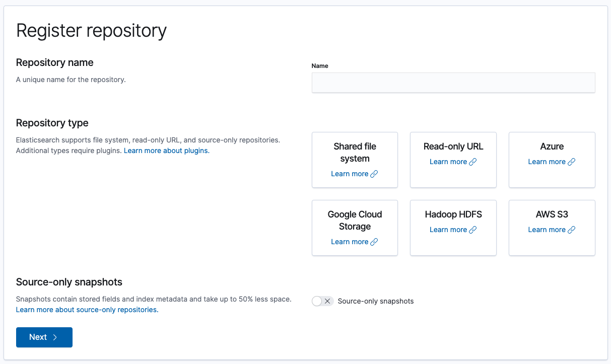Screen dimensions: 611x364
Task: Select the AWS S3 repository card
Action: click(x=552, y=214)
